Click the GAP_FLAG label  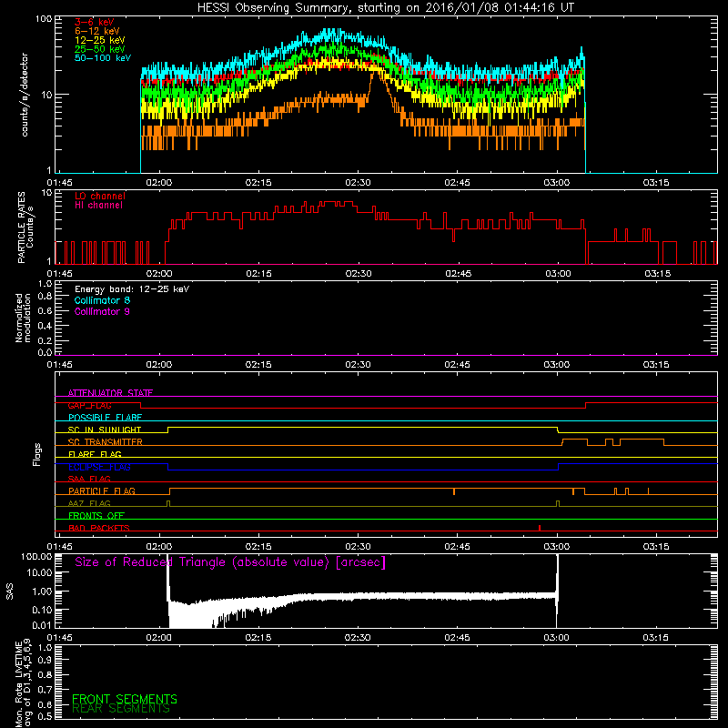pyautogui.click(x=89, y=405)
